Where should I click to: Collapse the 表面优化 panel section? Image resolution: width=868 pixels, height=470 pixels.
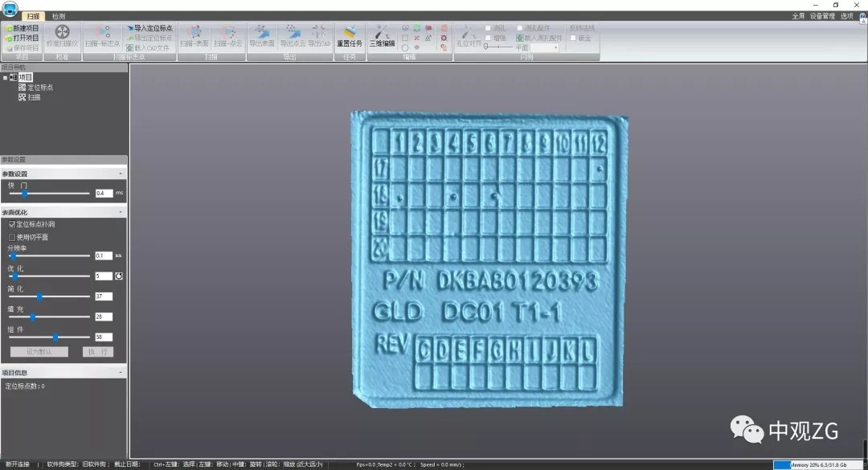click(121, 212)
